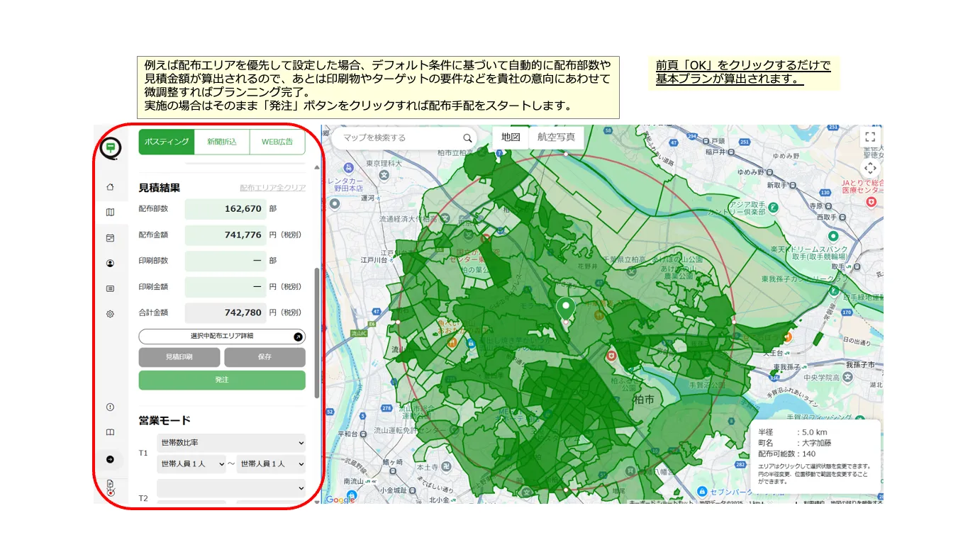Click the 印刷金額 empty field
The image size is (980, 547).
(x=225, y=287)
